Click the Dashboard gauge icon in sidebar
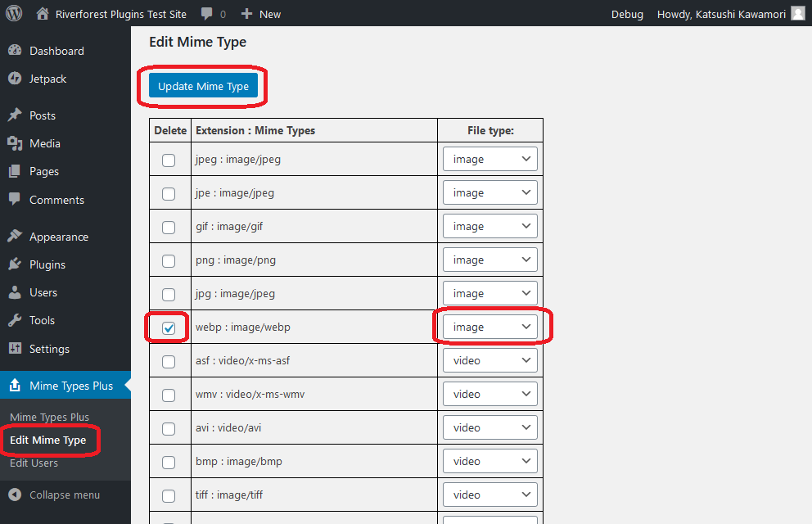 point(15,51)
